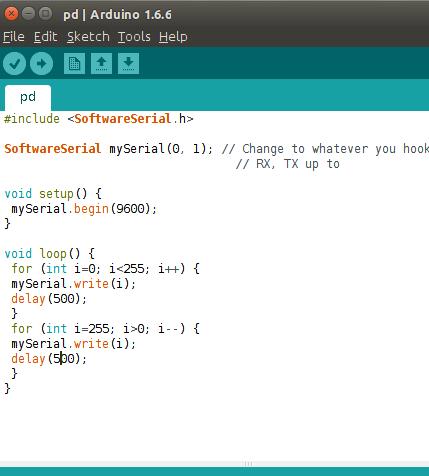Create a new sketch with New icon
429x476 pixels.
(74, 63)
